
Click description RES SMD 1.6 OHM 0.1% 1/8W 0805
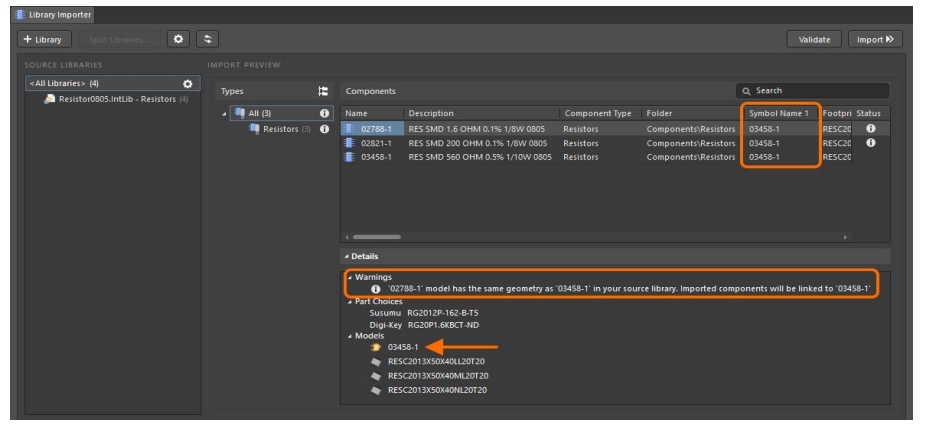point(477,129)
